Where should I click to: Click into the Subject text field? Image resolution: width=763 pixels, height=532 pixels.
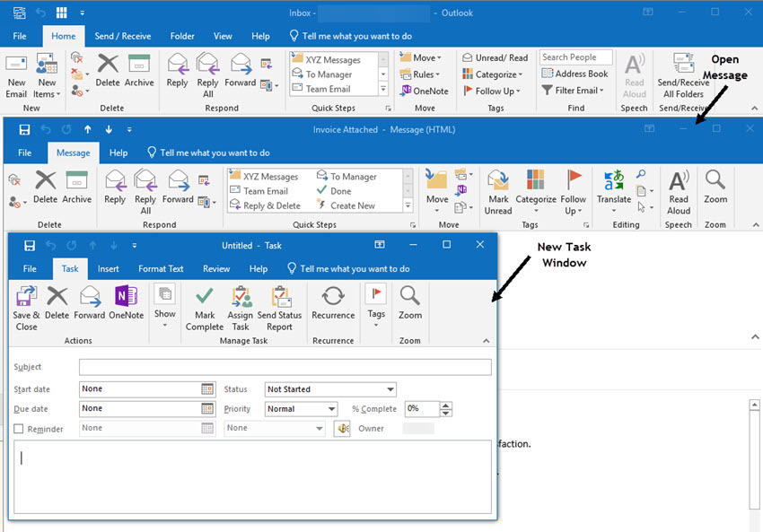click(285, 367)
